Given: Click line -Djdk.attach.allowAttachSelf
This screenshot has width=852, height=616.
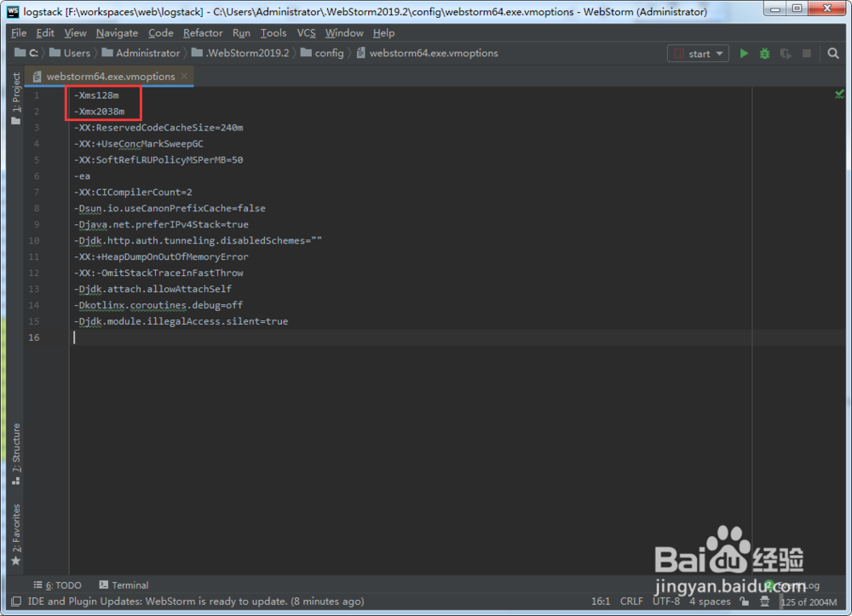Looking at the screenshot, I should tap(153, 289).
